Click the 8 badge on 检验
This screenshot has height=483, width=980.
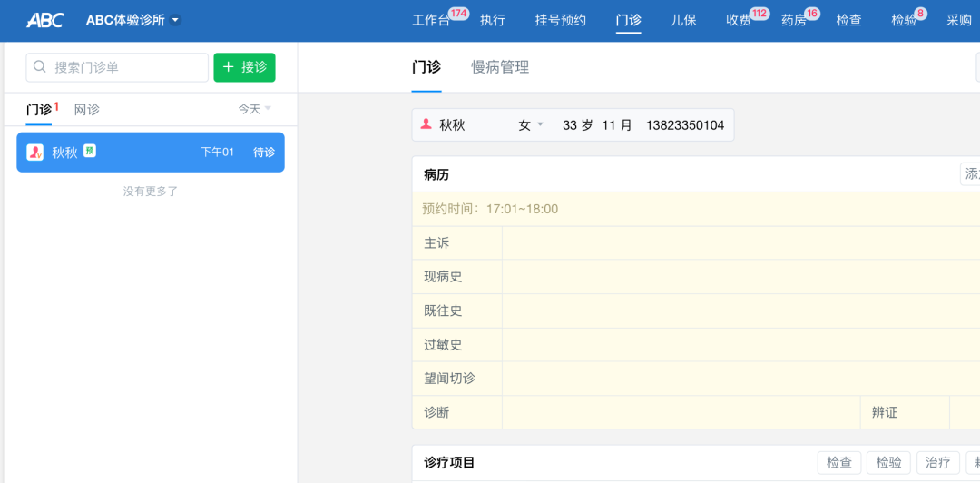pos(921,13)
